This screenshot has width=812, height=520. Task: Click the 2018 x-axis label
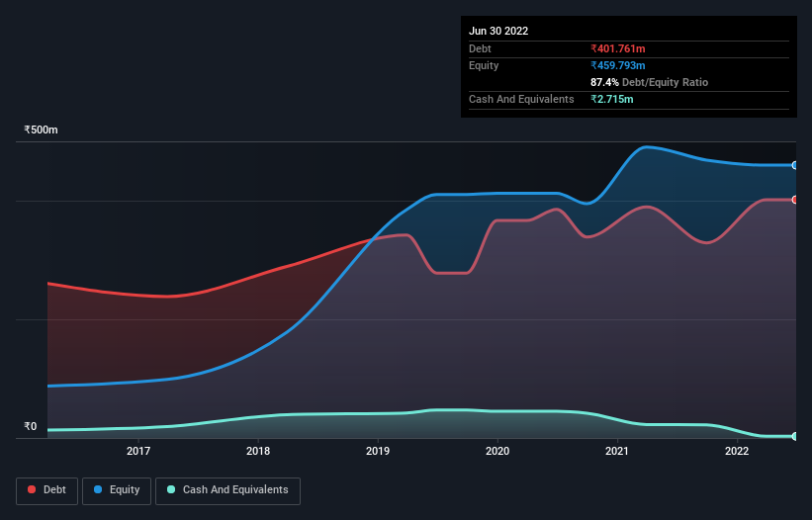pyautogui.click(x=258, y=451)
